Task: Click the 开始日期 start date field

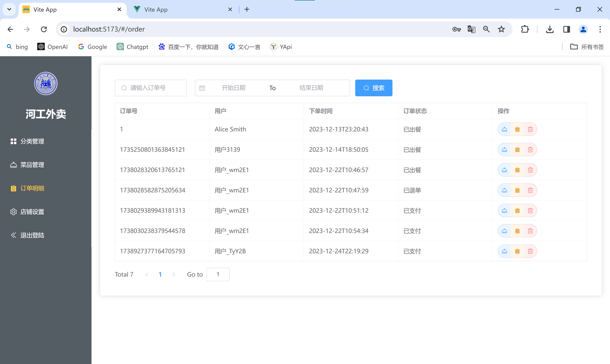Action: [233, 88]
